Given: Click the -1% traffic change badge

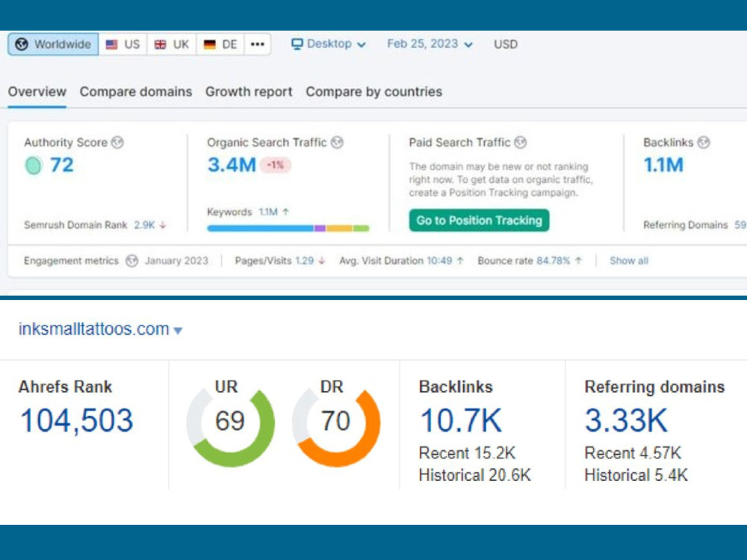Looking at the screenshot, I should [x=276, y=165].
